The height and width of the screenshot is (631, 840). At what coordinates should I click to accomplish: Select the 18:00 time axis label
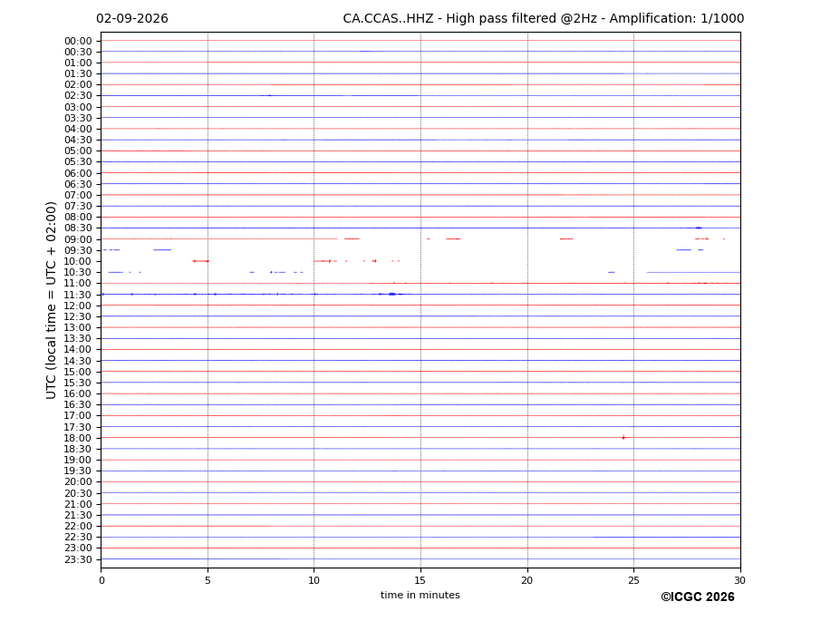tap(78, 438)
